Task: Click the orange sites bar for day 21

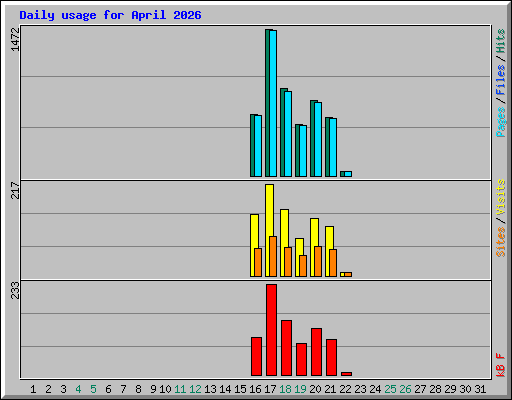Action: point(333,263)
